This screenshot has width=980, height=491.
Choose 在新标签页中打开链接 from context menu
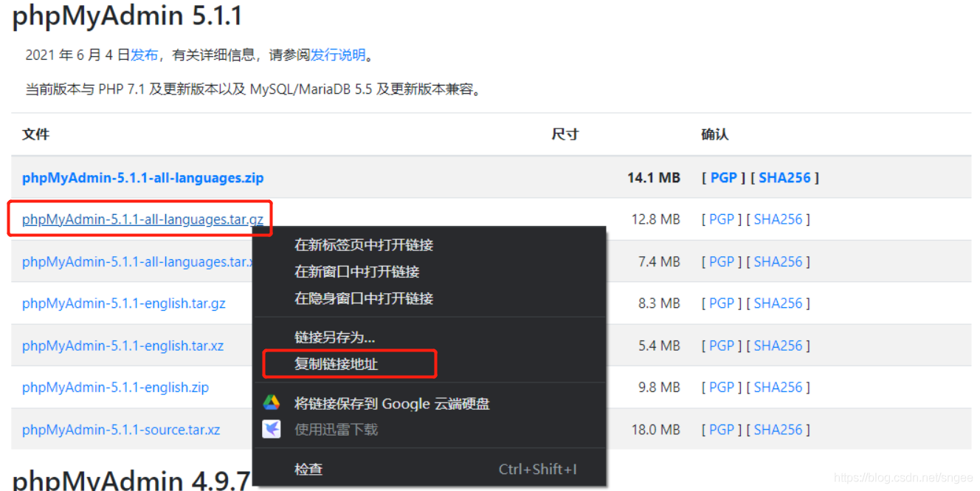[x=429, y=245]
